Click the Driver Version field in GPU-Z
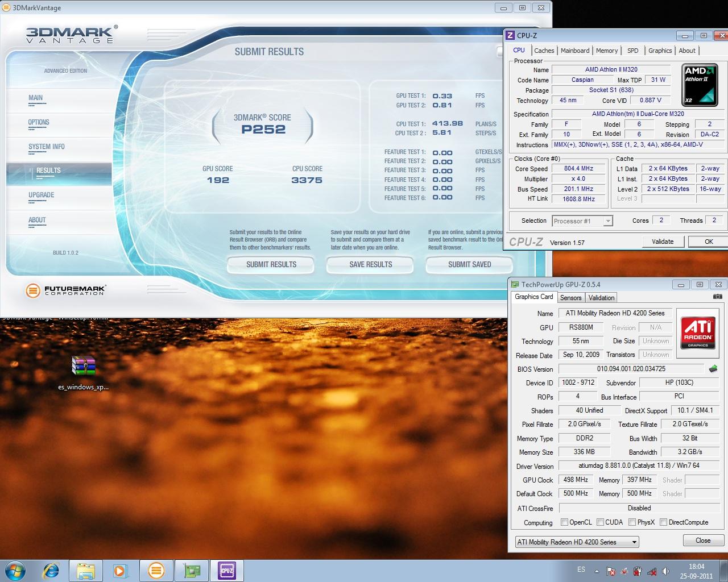Image resolution: width=728 pixels, height=582 pixels. click(x=639, y=465)
